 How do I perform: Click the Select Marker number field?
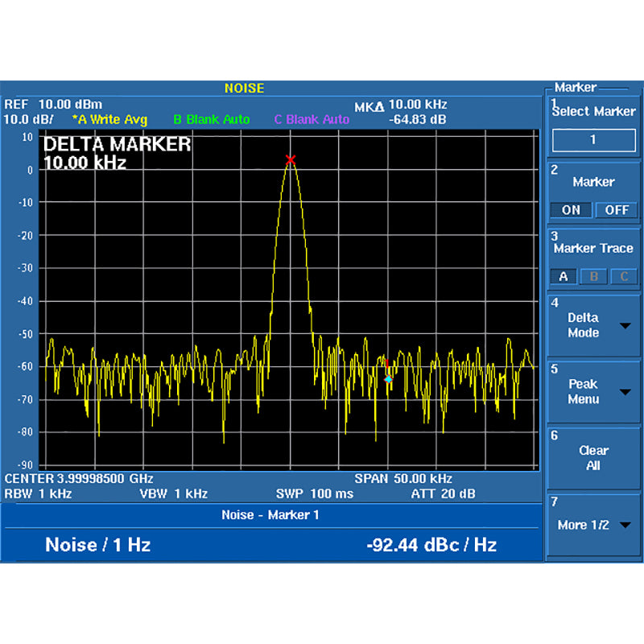tap(592, 140)
